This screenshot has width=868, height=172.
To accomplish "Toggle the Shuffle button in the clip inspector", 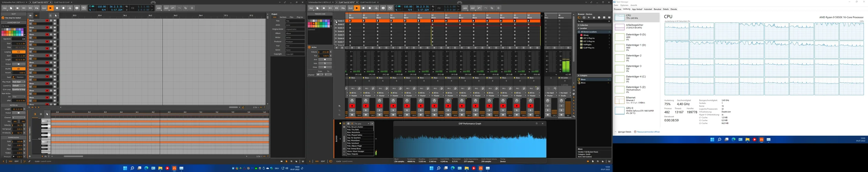I will [19, 69].
